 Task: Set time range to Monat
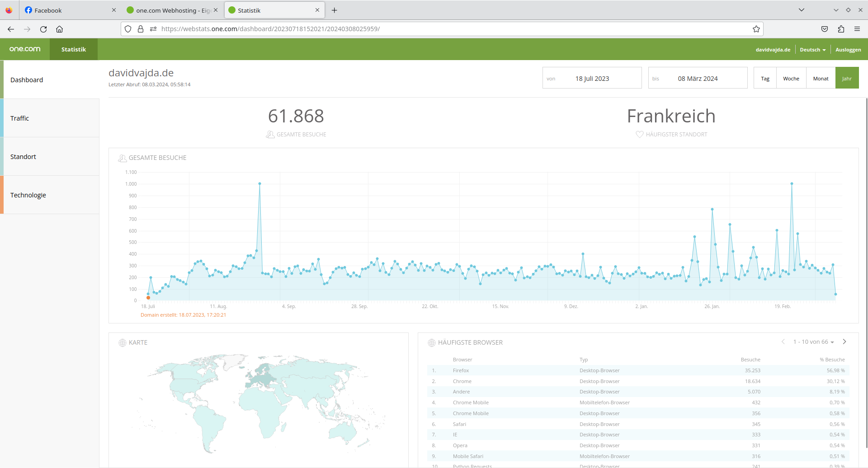point(821,78)
